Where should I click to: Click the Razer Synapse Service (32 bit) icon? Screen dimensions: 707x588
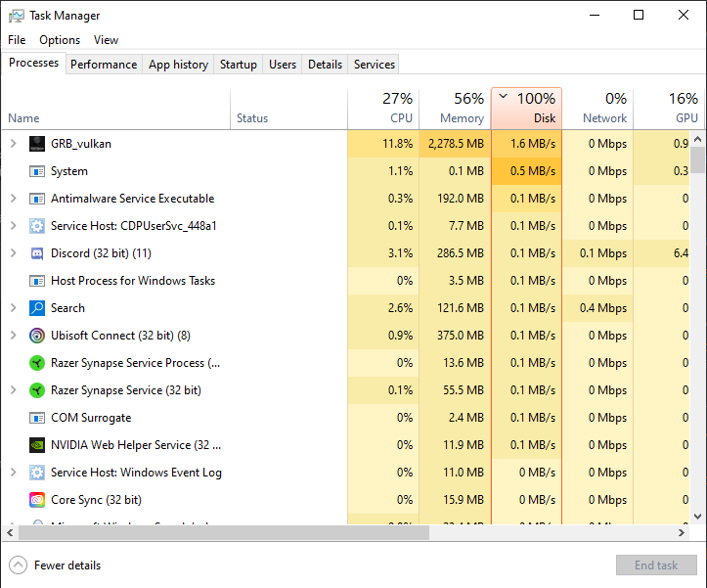(37, 390)
